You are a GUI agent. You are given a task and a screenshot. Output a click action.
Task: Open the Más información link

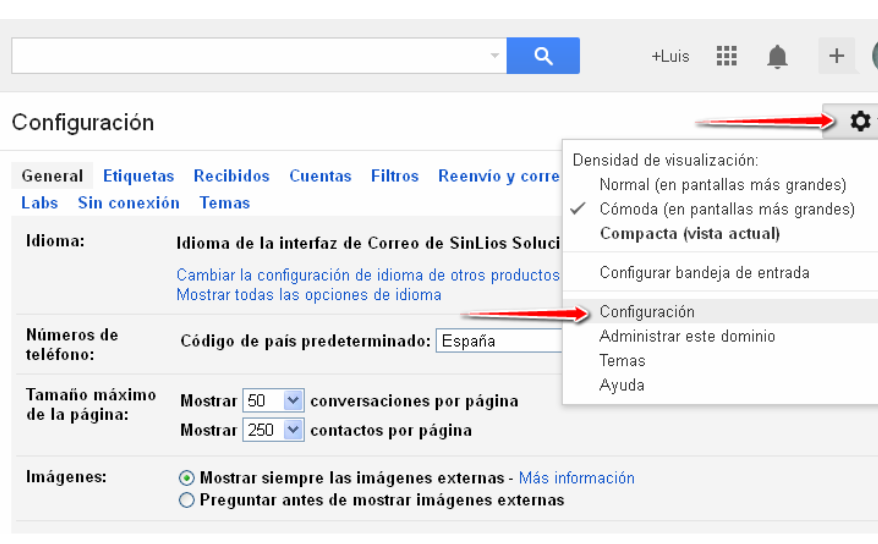(576, 478)
